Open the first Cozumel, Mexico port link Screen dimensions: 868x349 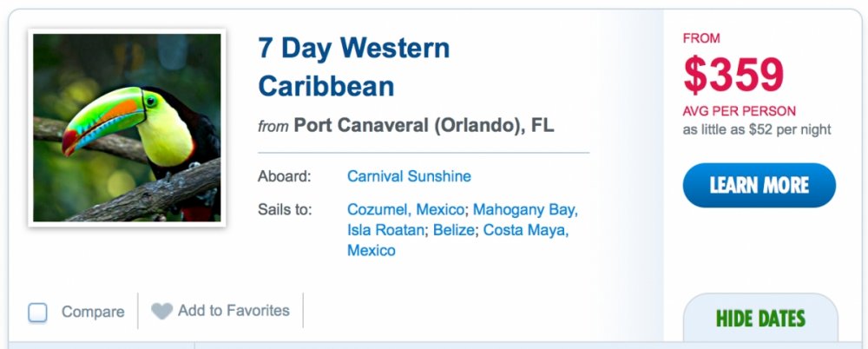406,209
